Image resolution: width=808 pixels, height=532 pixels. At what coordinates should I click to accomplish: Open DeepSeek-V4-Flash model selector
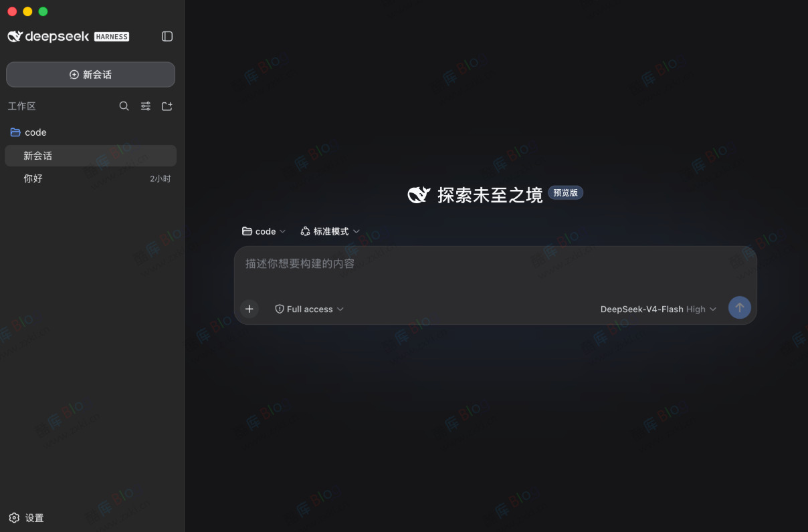[x=658, y=309]
